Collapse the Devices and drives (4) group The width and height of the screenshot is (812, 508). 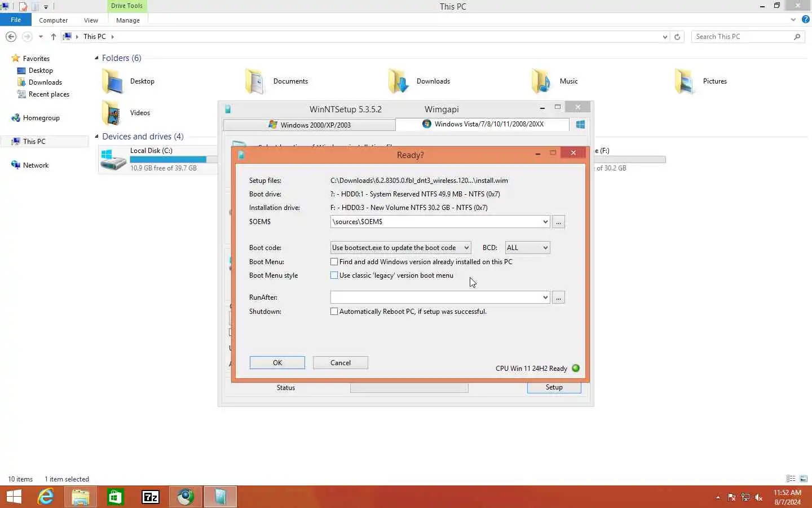tap(96, 137)
